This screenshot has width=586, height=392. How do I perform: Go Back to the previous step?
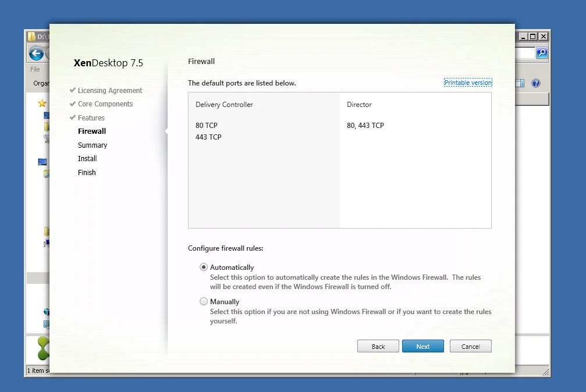pyautogui.click(x=378, y=347)
